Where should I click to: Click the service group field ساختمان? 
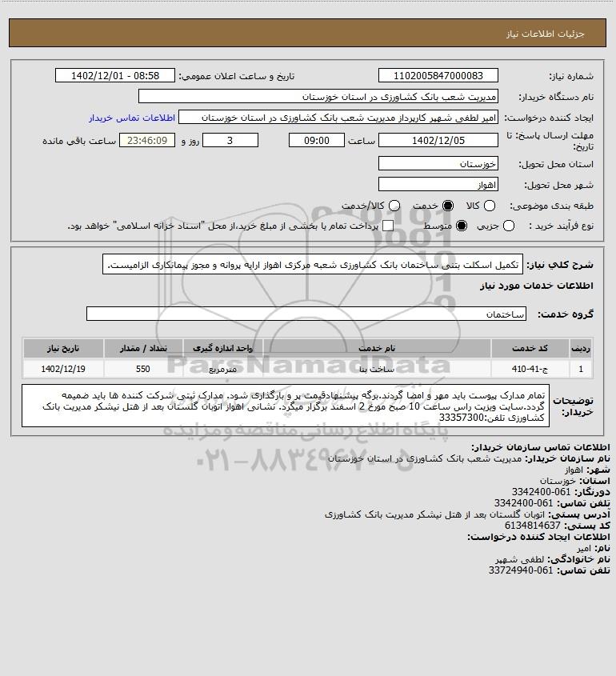[306, 314]
